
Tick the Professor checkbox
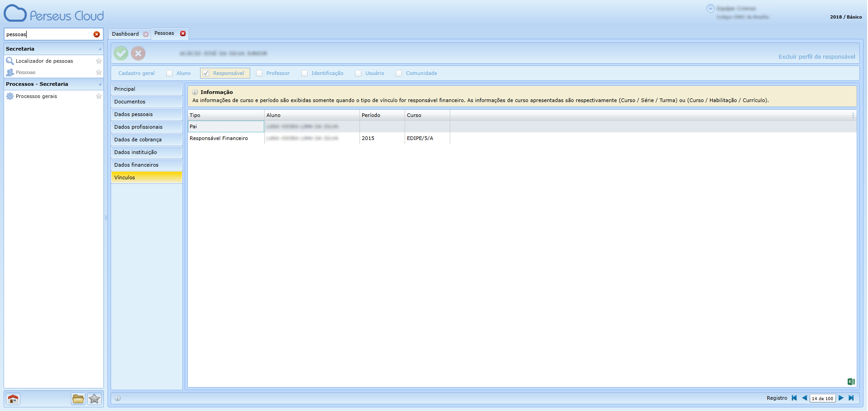pos(260,73)
